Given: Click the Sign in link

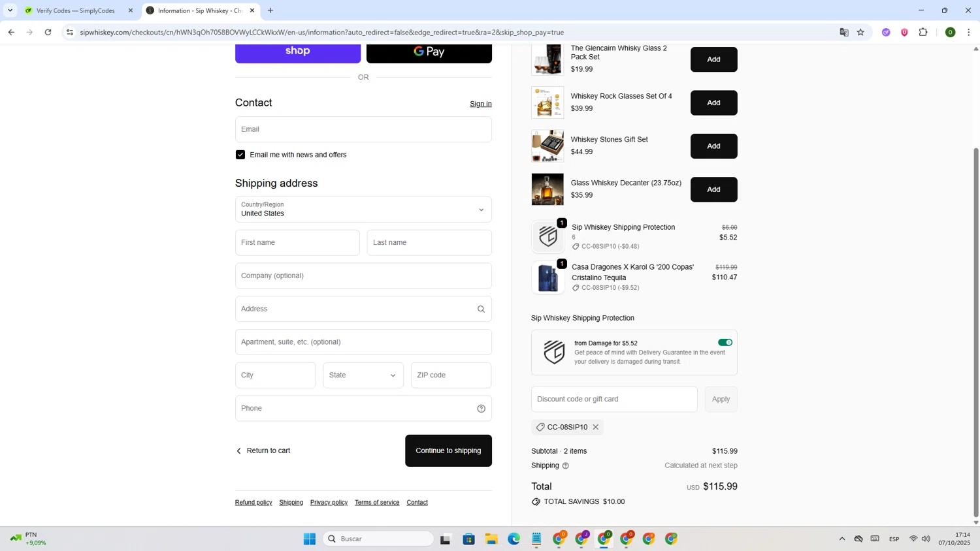Looking at the screenshot, I should 481,104.
